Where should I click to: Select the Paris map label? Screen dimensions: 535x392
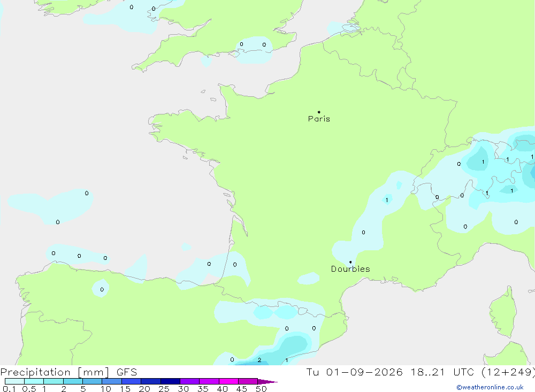319,119
